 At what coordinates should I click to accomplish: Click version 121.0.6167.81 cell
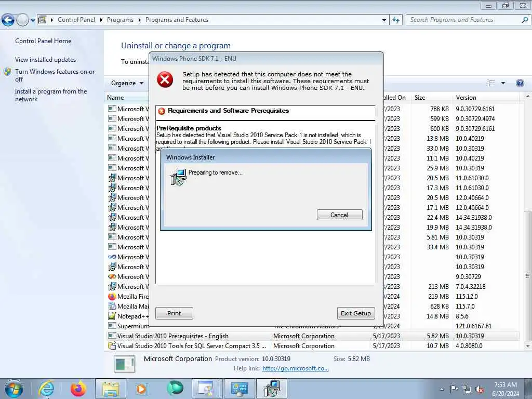tap(473, 326)
